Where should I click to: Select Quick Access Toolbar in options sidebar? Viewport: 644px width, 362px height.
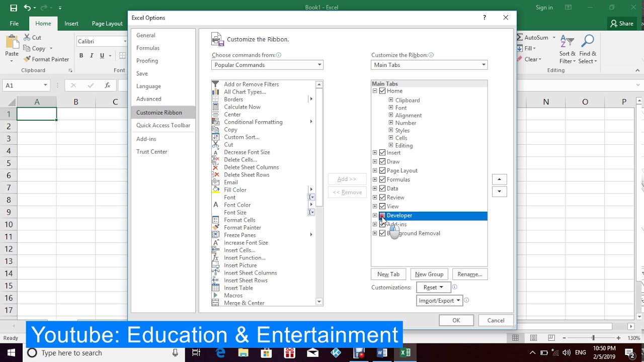click(163, 125)
